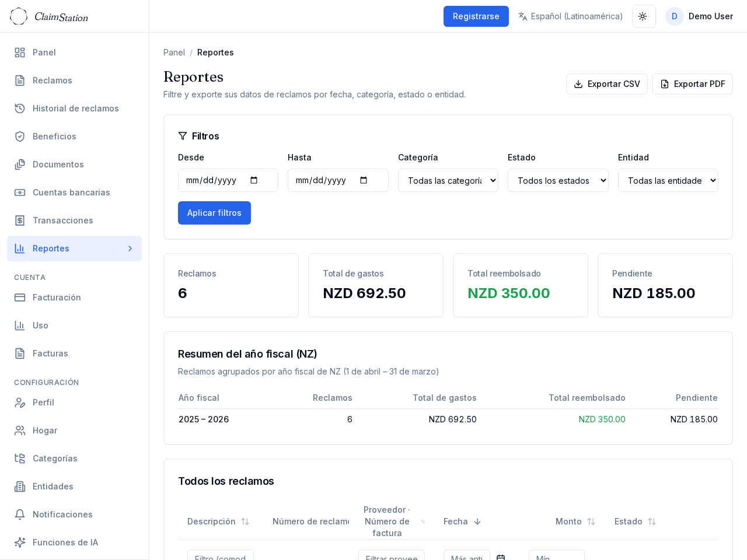Sort table by Estado column
Viewport: 747px width, 560px height.
tap(651, 521)
